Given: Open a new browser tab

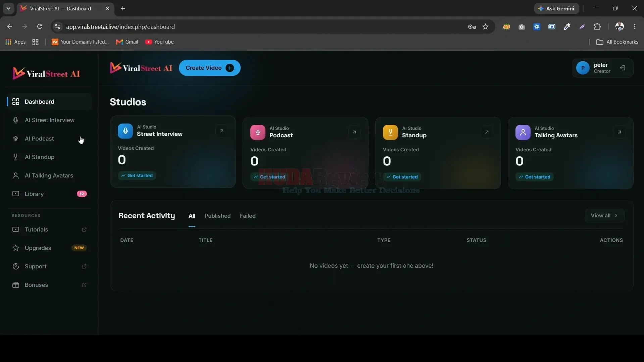Looking at the screenshot, I should coord(123,8).
